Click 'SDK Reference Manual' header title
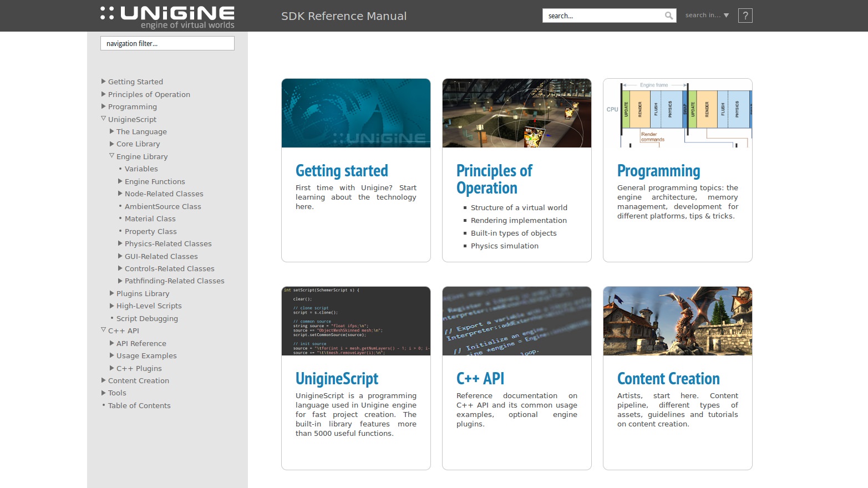This screenshot has width=868, height=488. (344, 16)
